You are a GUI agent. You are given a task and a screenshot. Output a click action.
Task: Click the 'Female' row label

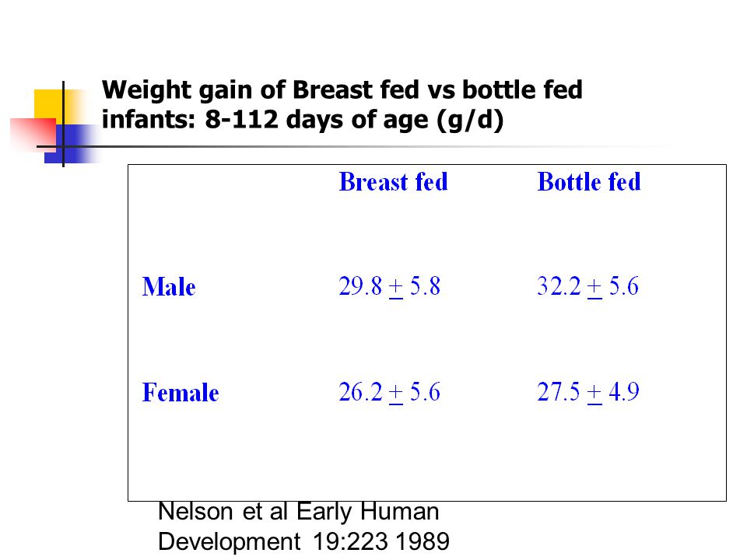pyautogui.click(x=180, y=393)
